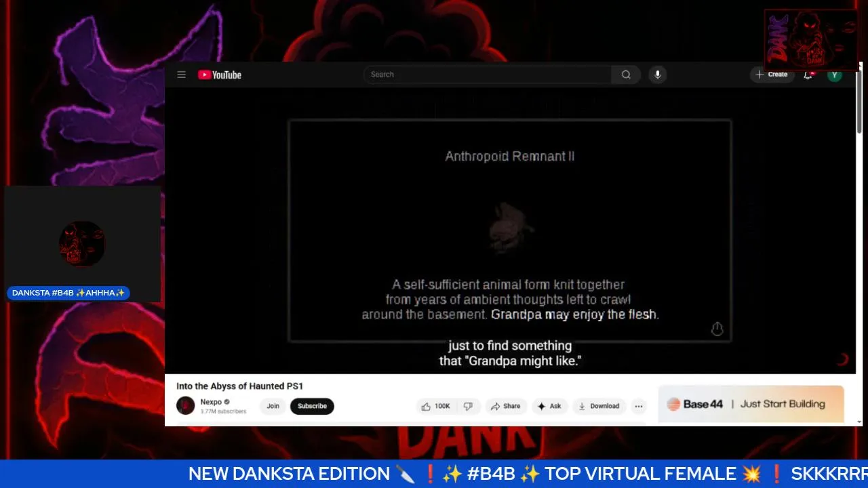The image size is (868, 488).
Task: Click the scrolling NEW DANKSTA EDITION ticker
Action: click(434, 474)
